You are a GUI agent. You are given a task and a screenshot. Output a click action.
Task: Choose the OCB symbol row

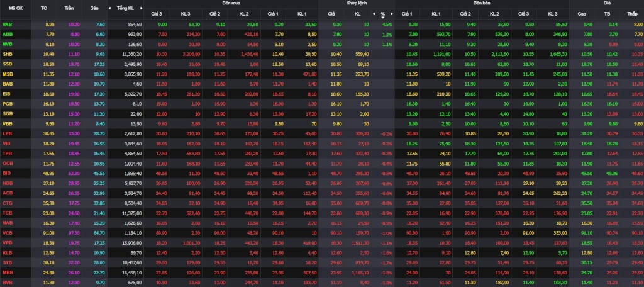pos(8,163)
